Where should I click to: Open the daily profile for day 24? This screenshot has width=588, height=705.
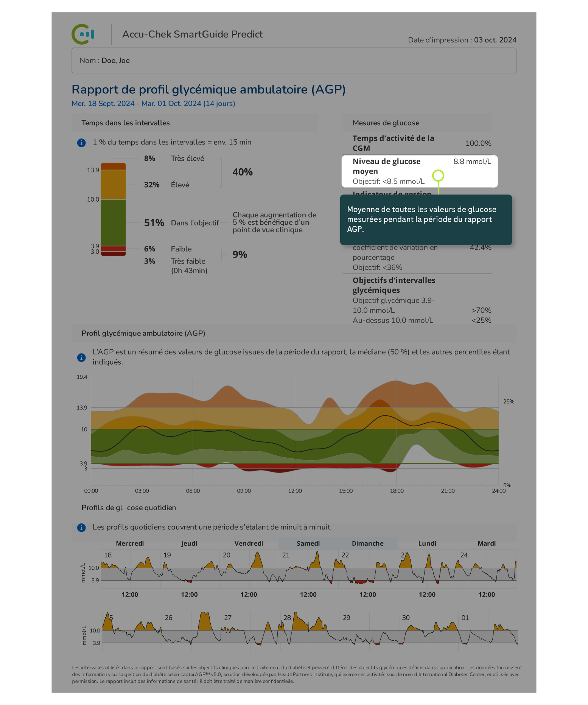click(x=487, y=569)
